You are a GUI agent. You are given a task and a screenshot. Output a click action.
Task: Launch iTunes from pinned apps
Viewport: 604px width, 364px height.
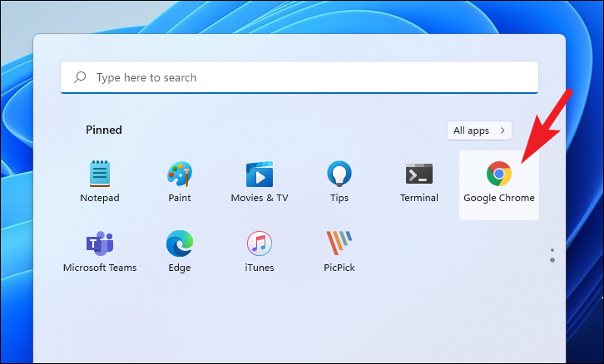point(260,252)
